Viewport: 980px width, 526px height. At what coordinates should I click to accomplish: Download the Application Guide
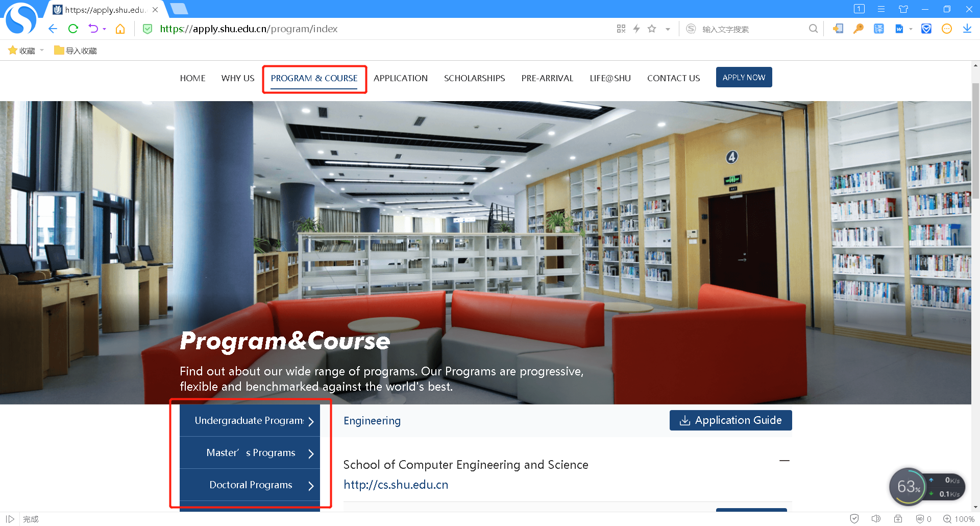point(730,420)
